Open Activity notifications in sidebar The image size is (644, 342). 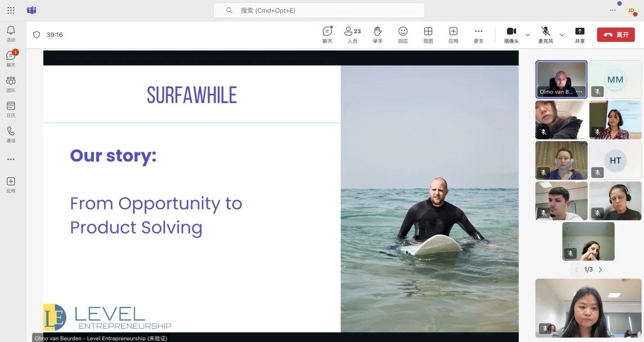(x=11, y=34)
